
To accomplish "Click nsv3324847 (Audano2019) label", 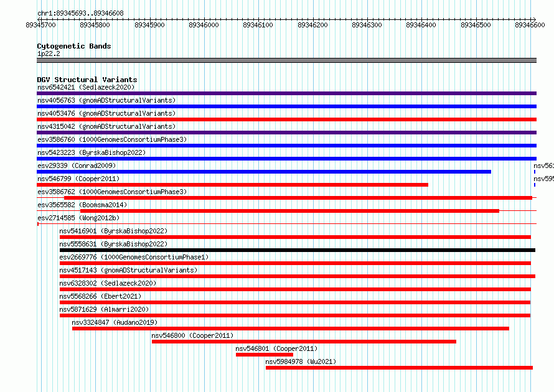I will pos(115,322).
